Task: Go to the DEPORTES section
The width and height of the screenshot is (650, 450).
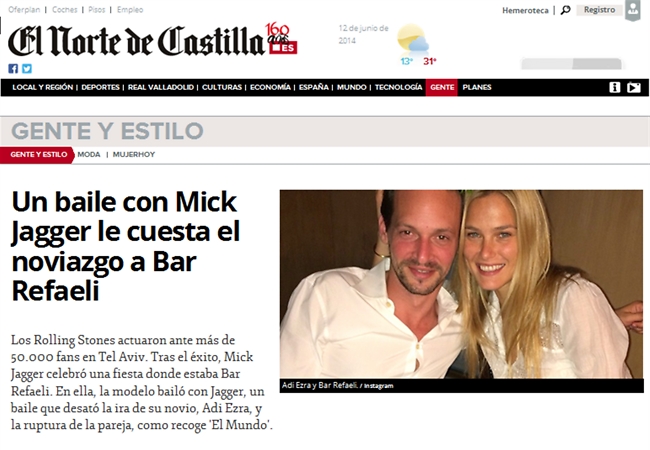Action: pos(100,87)
